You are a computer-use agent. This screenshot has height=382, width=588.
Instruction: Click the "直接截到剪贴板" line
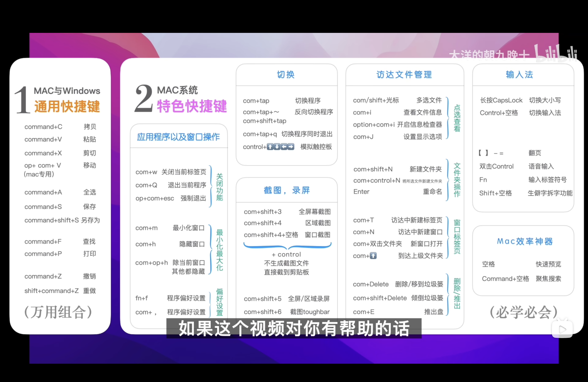(x=286, y=272)
